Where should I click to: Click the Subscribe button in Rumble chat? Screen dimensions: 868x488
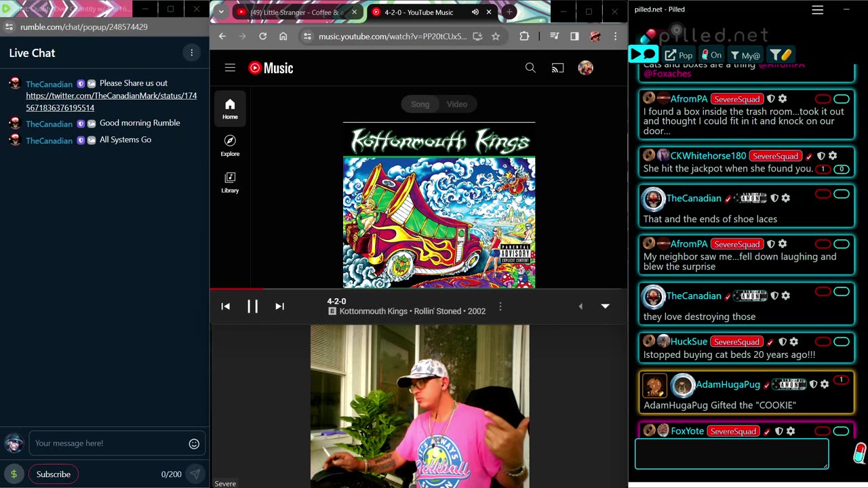(x=54, y=474)
